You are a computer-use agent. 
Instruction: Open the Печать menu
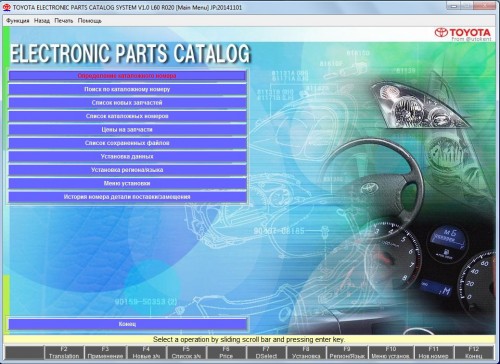tap(63, 21)
